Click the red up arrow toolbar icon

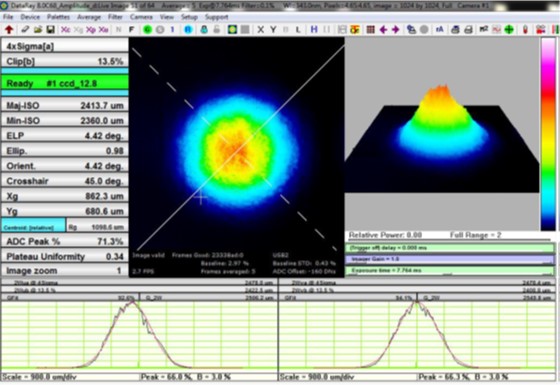(x=9, y=30)
